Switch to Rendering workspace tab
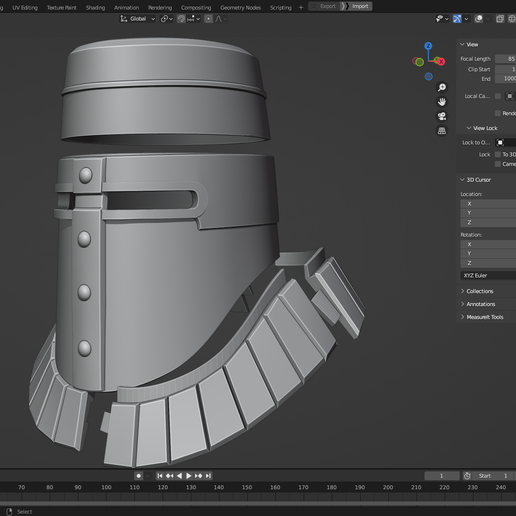 (160, 7)
